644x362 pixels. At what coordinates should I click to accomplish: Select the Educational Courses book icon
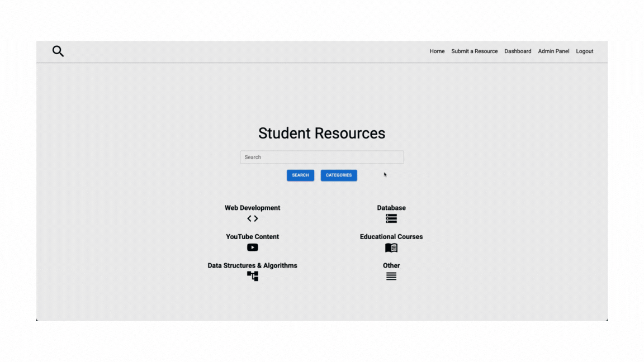[391, 247]
